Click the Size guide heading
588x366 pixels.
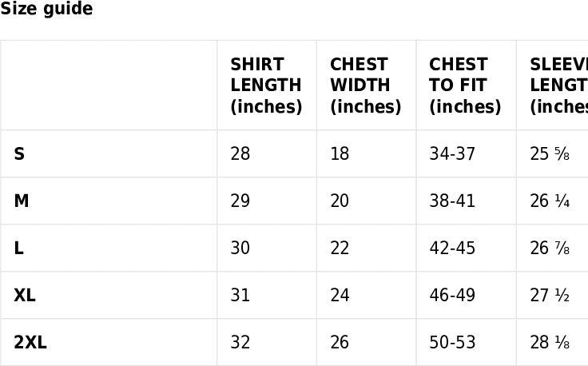click(x=46, y=10)
